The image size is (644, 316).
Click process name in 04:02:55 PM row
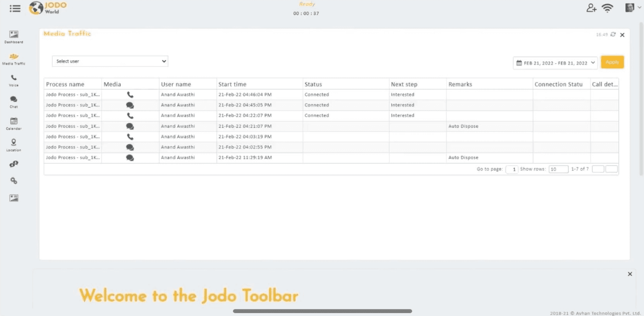tap(73, 147)
